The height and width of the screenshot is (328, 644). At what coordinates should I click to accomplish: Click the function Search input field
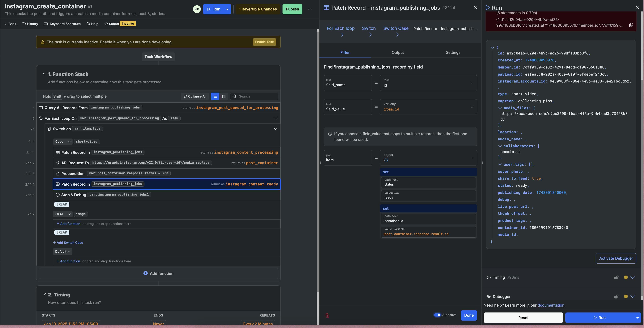pyautogui.click(x=254, y=96)
